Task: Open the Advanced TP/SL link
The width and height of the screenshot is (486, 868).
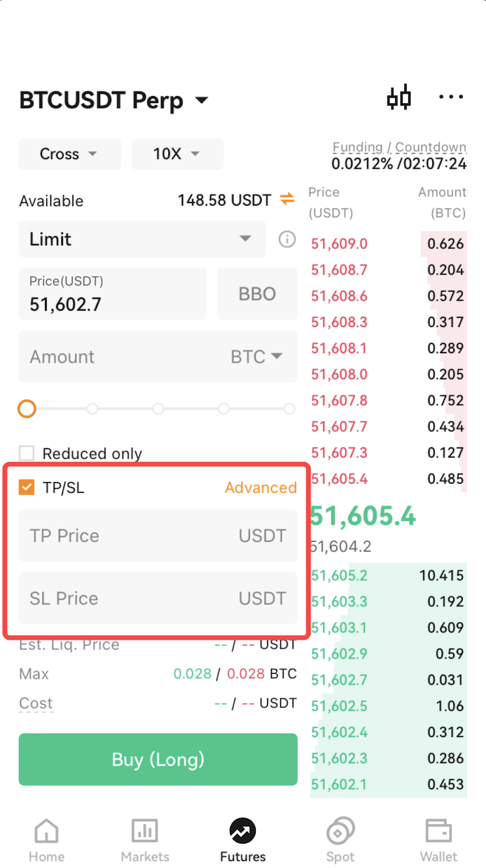Action: pyautogui.click(x=261, y=487)
